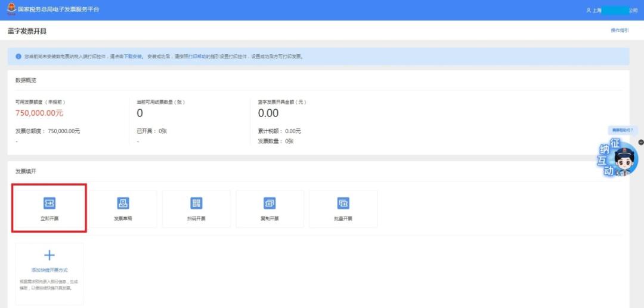Collapse the 征纳互动 floating widget

coord(641,142)
